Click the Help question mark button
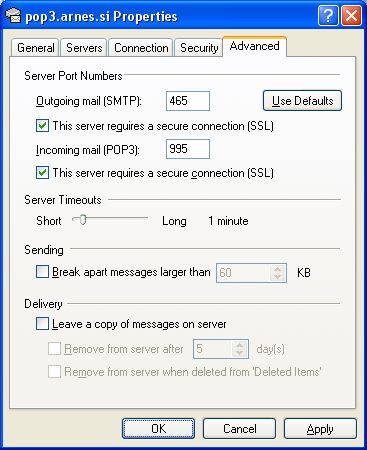Viewport: 367px width, 450px height. [328, 15]
